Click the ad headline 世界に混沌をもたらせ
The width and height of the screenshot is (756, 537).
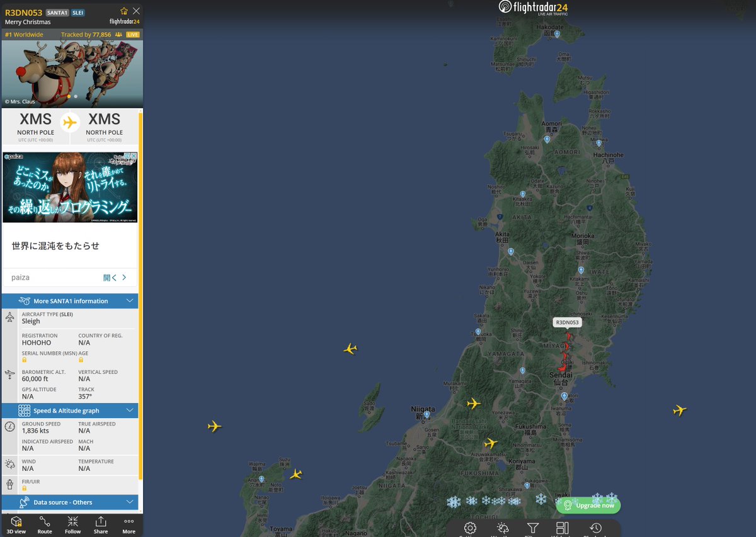[x=55, y=246]
